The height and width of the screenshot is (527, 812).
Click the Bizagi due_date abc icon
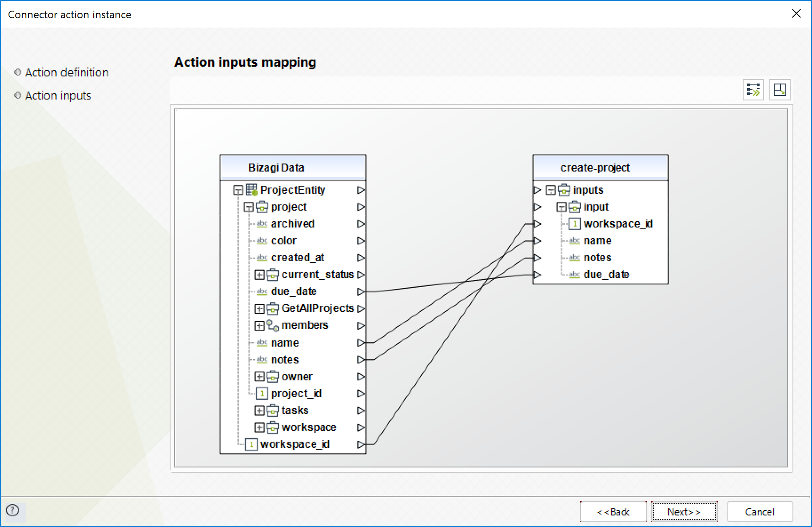pos(262,291)
